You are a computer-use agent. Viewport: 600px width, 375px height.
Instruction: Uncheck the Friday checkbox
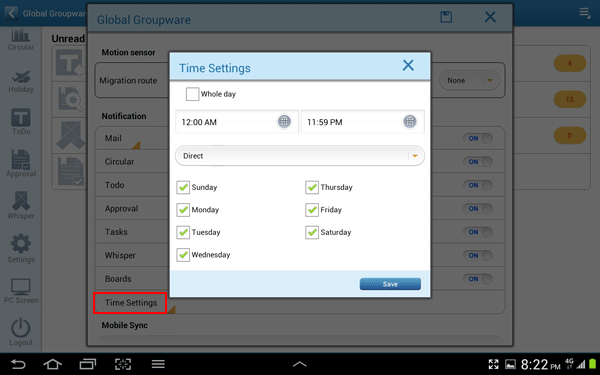(x=312, y=210)
